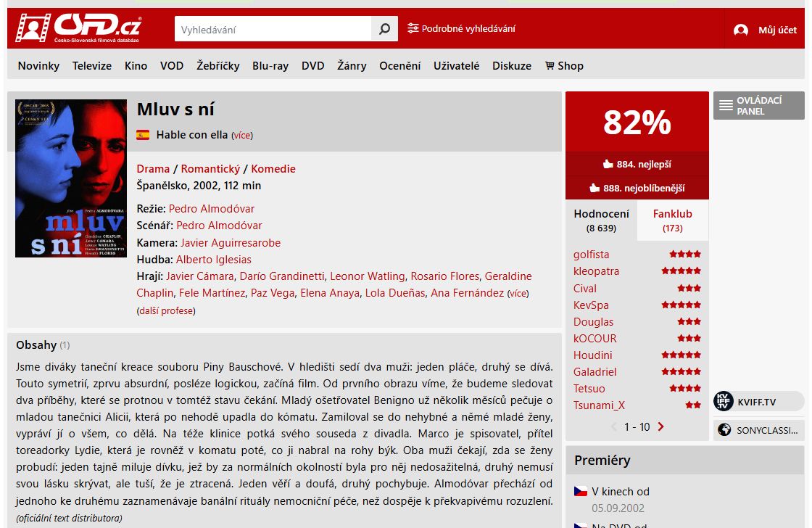
Task: Open the SONYCLASSI... globe link
Action: [x=724, y=430]
